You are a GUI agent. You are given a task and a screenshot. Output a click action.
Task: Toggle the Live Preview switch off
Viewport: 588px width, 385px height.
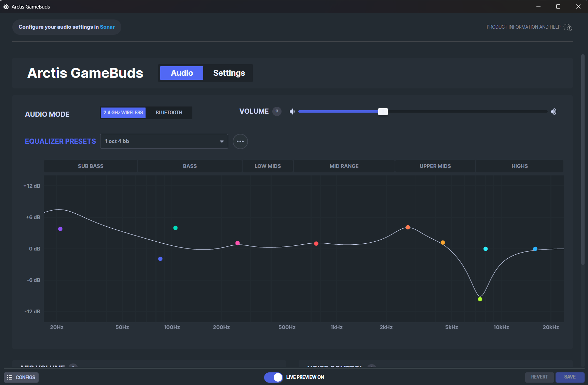(x=273, y=377)
